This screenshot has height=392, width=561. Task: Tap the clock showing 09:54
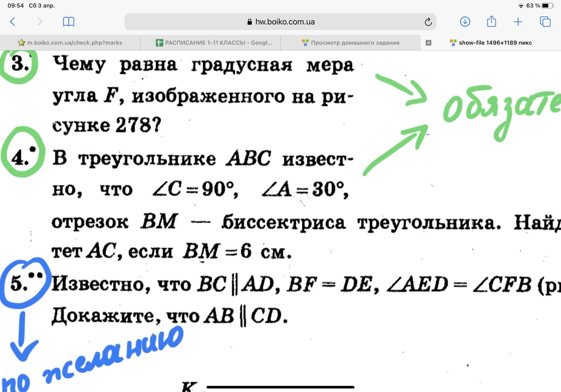16,6
